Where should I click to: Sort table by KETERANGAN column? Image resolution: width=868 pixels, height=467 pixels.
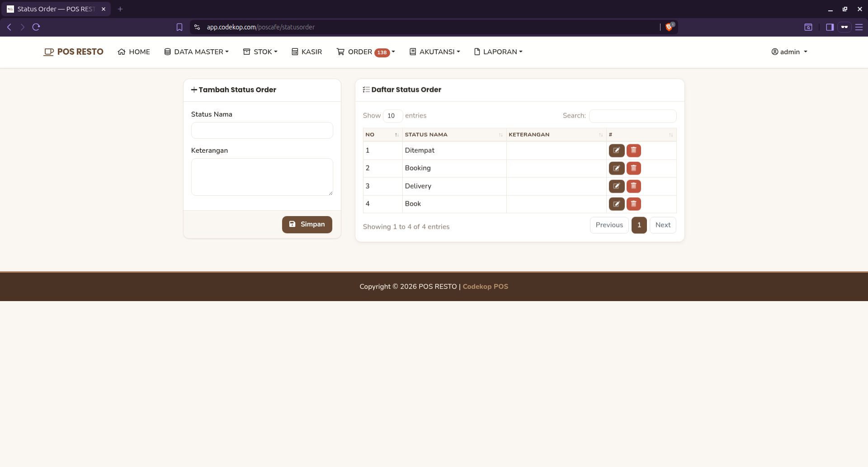(x=556, y=135)
